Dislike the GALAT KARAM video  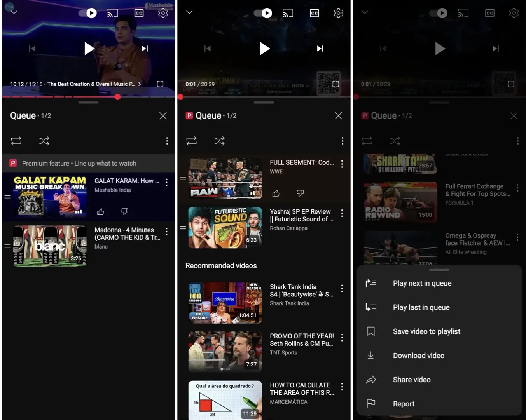pyautogui.click(x=124, y=212)
